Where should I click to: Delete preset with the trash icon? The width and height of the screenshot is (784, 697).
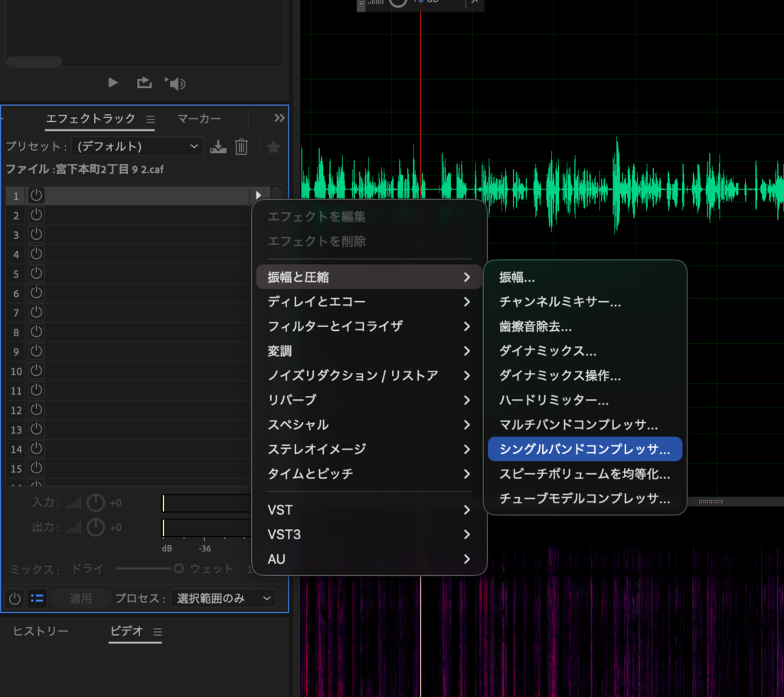(x=241, y=147)
